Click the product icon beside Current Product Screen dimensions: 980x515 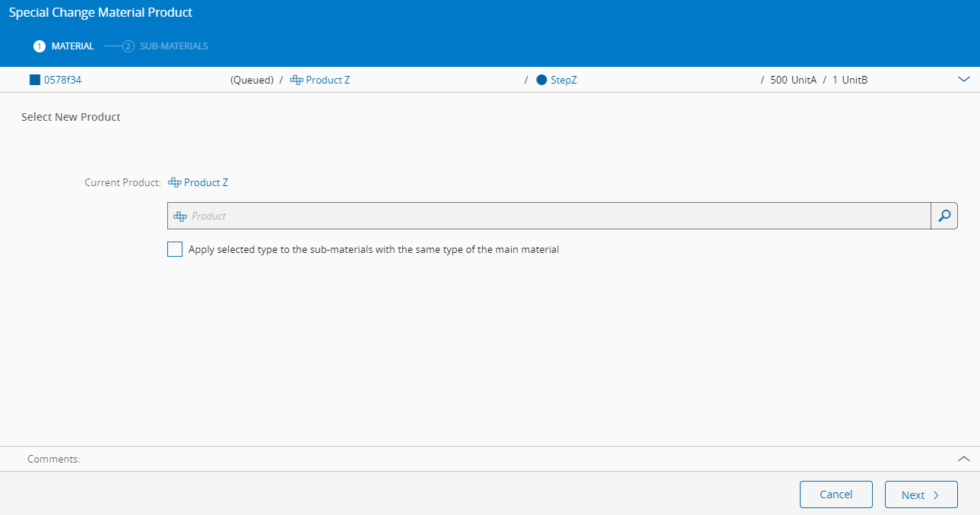point(175,182)
